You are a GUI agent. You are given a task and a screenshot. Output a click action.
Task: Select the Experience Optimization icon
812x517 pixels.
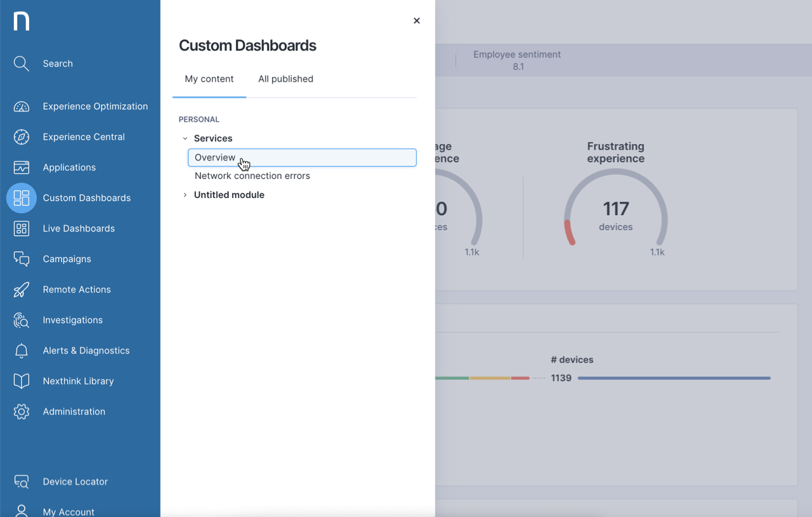(x=21, y=106)
